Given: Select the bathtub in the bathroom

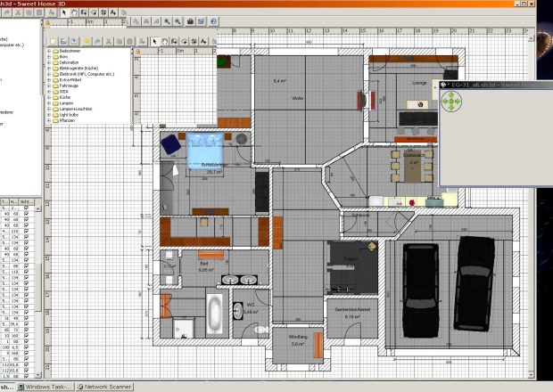Looking at the screenshot, I should point(214,314).
